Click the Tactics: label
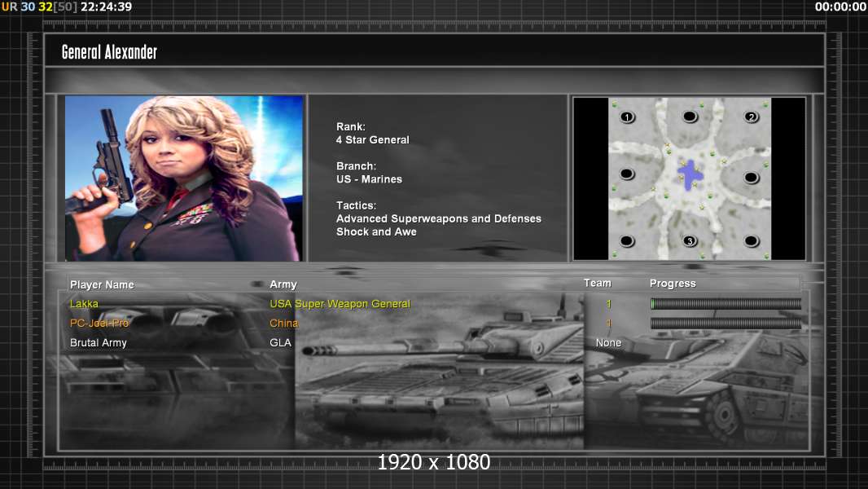The height and width of the screenshot is (489, 868). tap(356, 205)
